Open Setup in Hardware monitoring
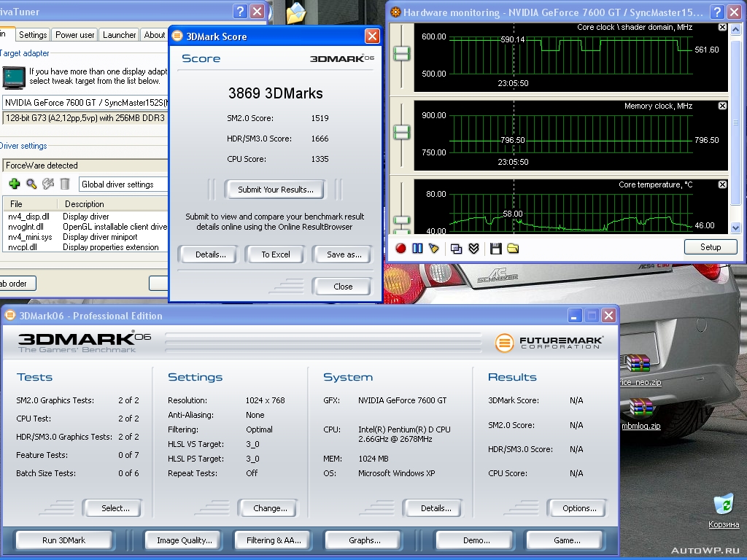The image size is (747, 560). coord(711,246)
